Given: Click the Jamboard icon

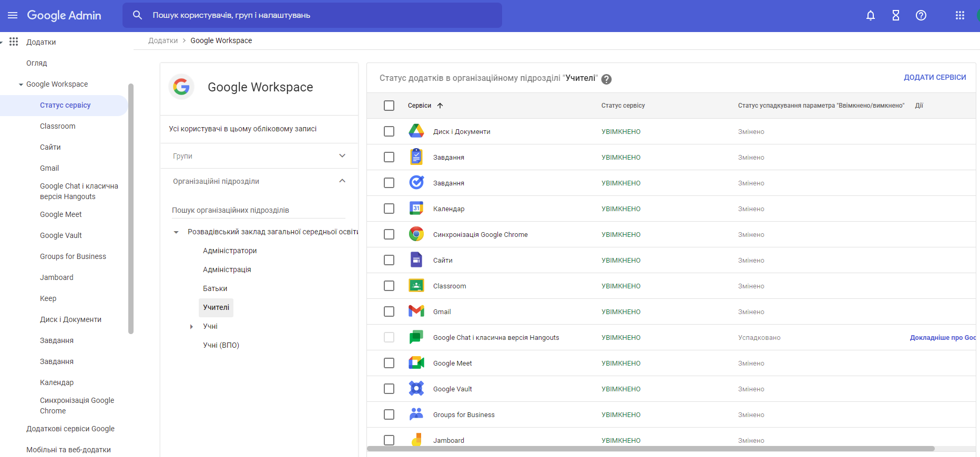Looking at the screenshot, I should pos(416,440).
